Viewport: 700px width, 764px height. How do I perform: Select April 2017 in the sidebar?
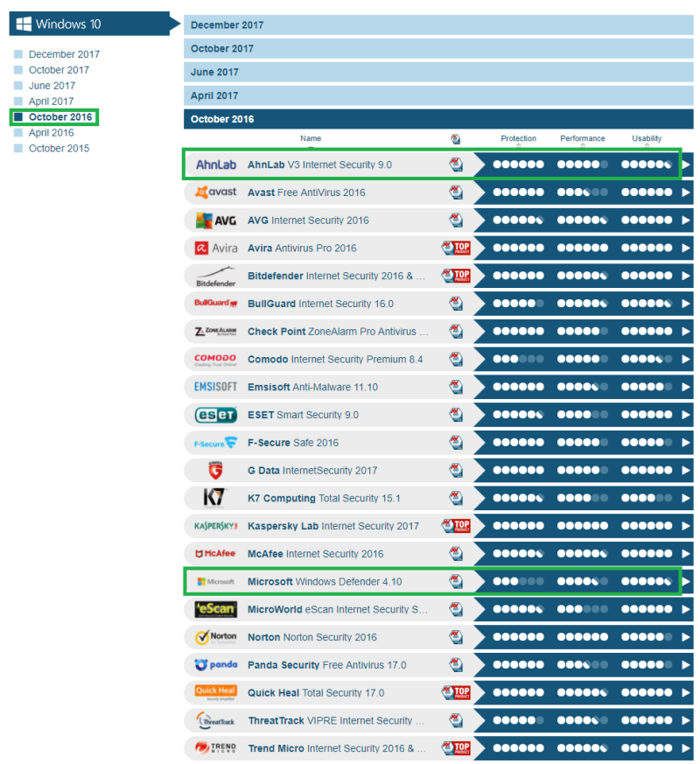[x=51, y=101]
